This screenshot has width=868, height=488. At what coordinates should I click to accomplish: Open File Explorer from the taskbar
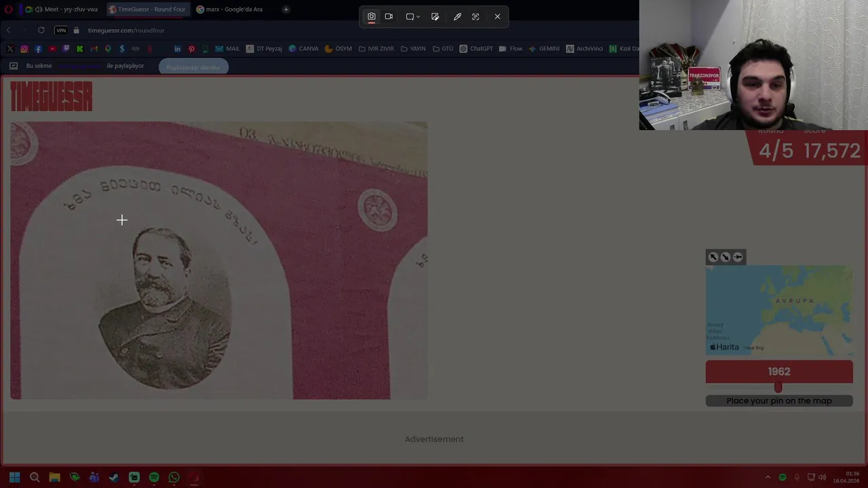tap(54, 477)
